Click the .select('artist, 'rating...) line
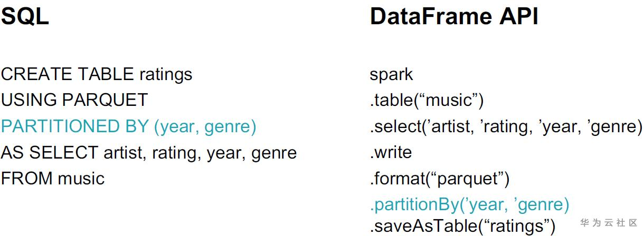 (x=506, y=126)
